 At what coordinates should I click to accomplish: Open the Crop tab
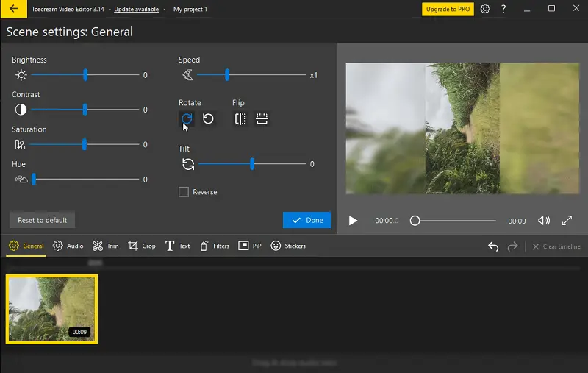tap(142, 246)
